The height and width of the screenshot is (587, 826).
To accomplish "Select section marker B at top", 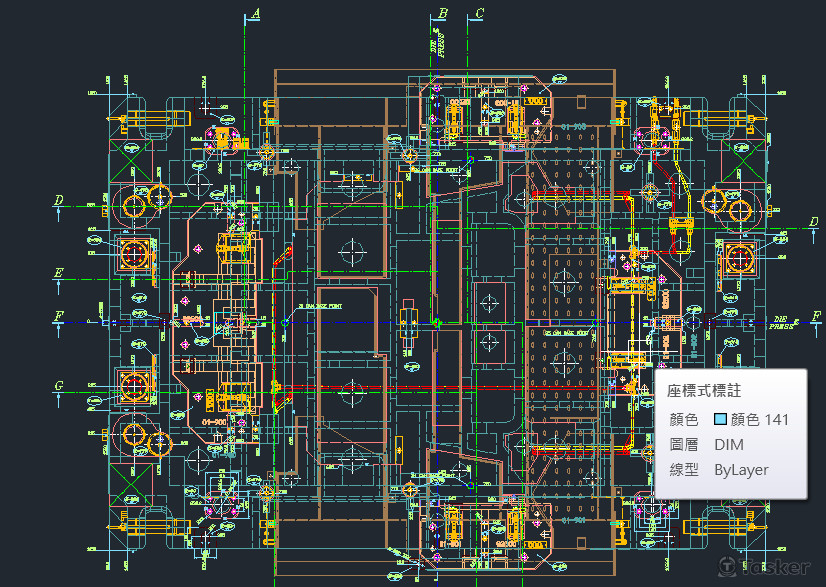I will click(x=442, y=13).
